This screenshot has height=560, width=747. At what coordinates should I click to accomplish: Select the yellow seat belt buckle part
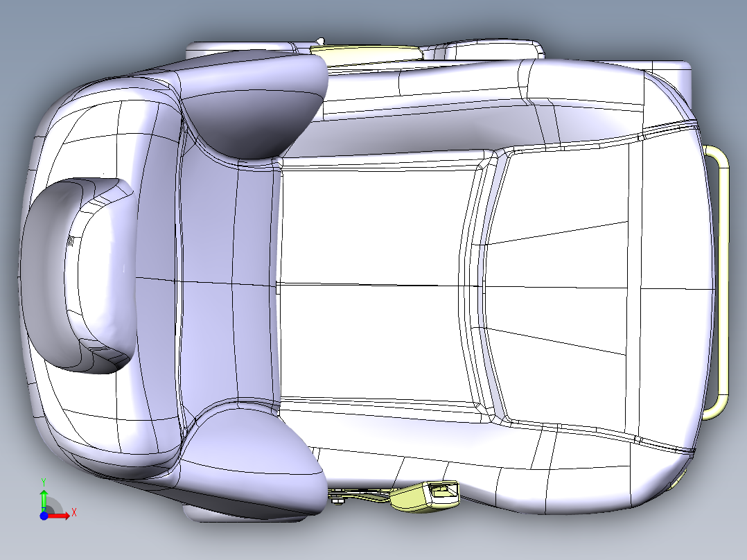point(424,497)
